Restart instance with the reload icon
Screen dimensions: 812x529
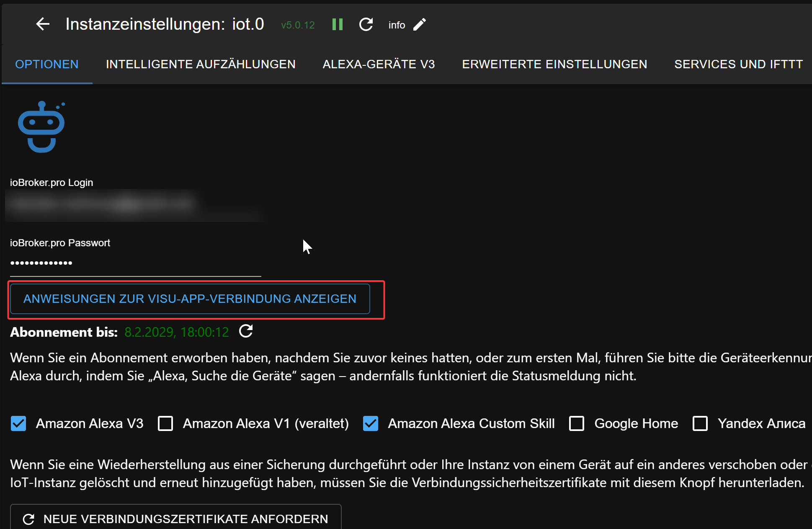(x=366, y=24)
